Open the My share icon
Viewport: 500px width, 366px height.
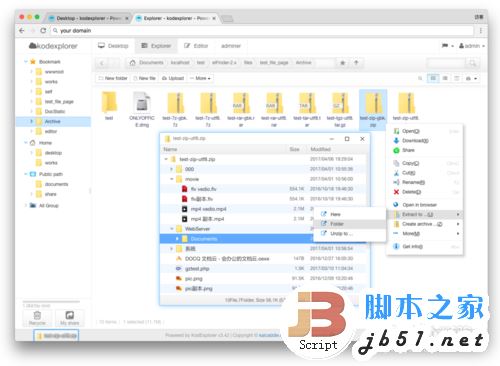tap(70, 315)
